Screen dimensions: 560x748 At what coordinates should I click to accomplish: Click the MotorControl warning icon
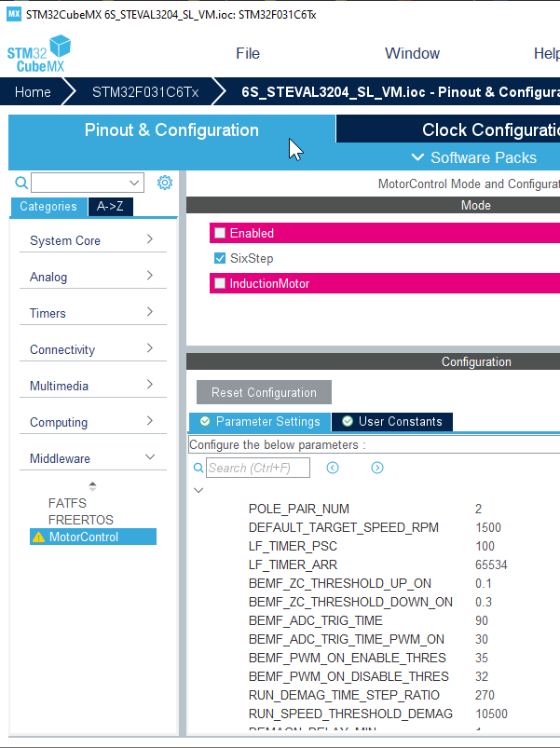coord(38,537)
